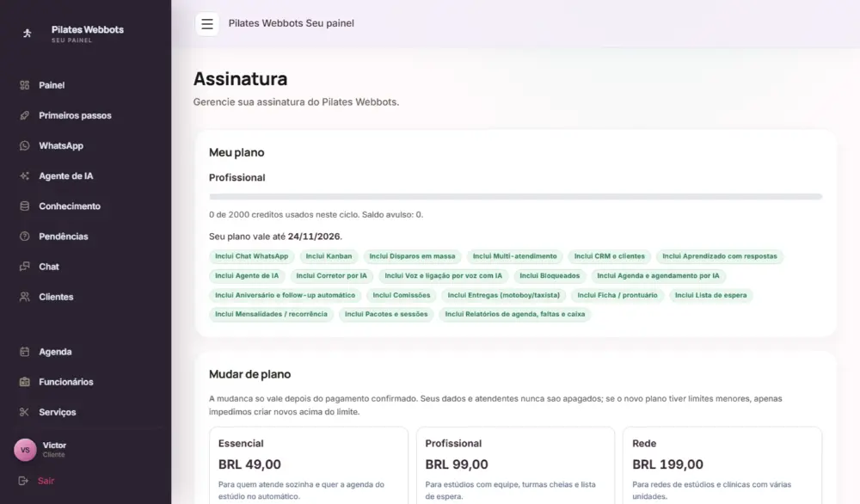Click the Inclui Chat WhatsApp badge
Viewport: 860px width, 504px height.
252,256
